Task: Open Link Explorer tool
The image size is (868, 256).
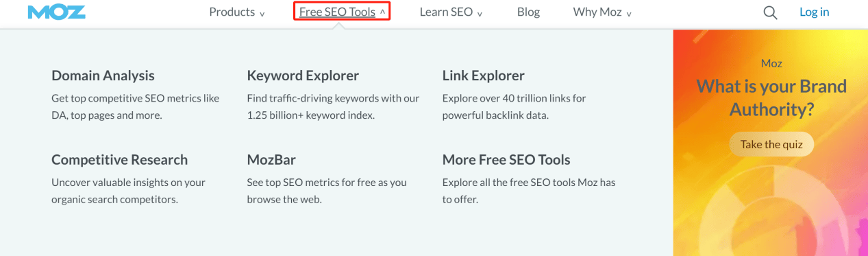Action: 483,75
